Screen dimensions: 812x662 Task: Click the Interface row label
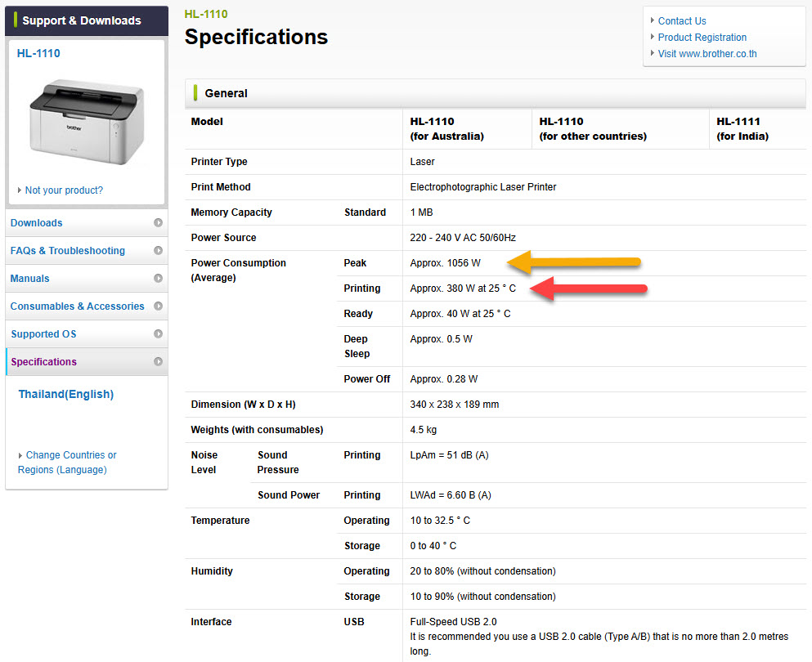211,622
